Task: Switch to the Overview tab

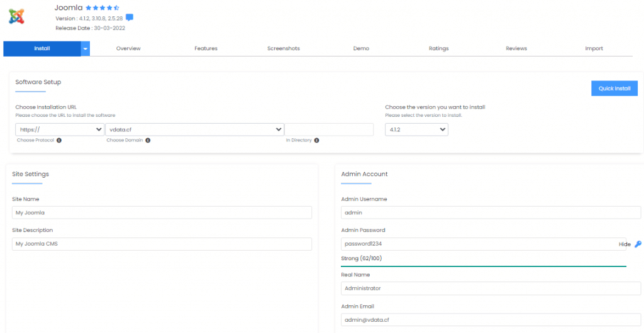Action: (x=128, y=48)
